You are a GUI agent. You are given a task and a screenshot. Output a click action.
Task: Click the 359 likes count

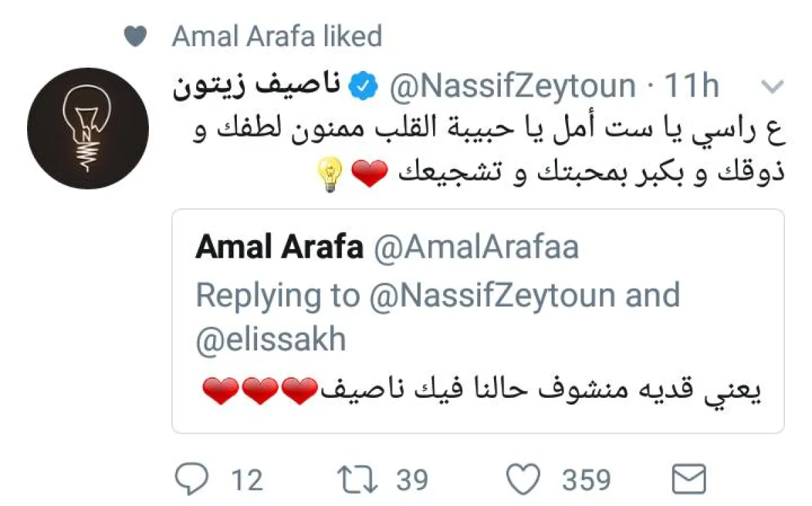(x=585, y=480)
